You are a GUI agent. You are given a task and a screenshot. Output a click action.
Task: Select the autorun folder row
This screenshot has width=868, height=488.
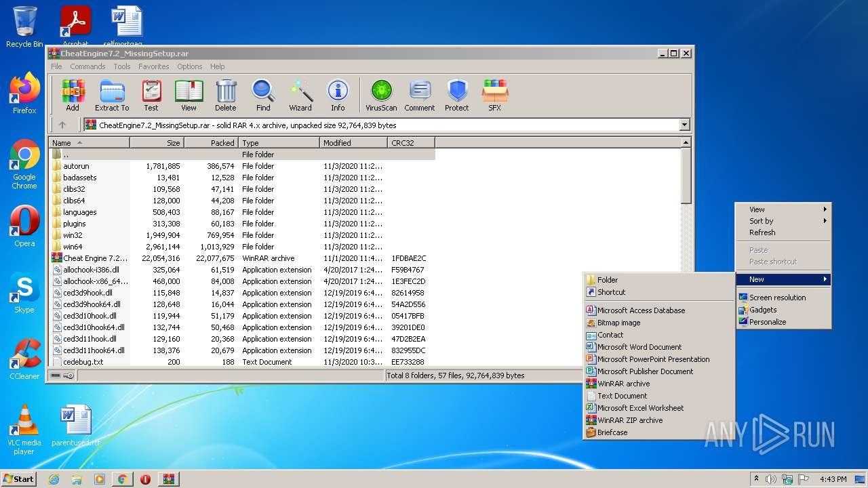point(242,166)
